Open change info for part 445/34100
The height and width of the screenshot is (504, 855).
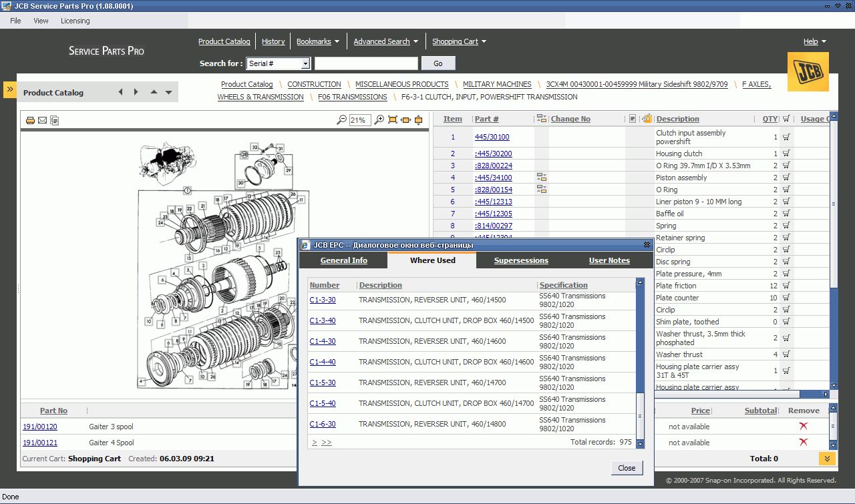(542, 178)
